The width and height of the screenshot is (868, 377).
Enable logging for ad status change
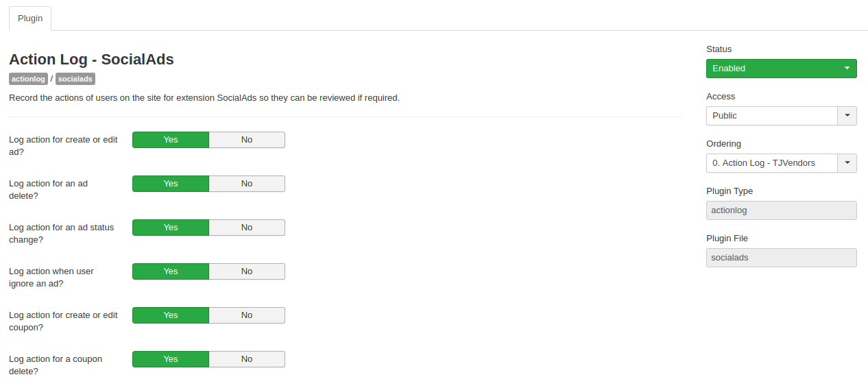coord(171,228)
